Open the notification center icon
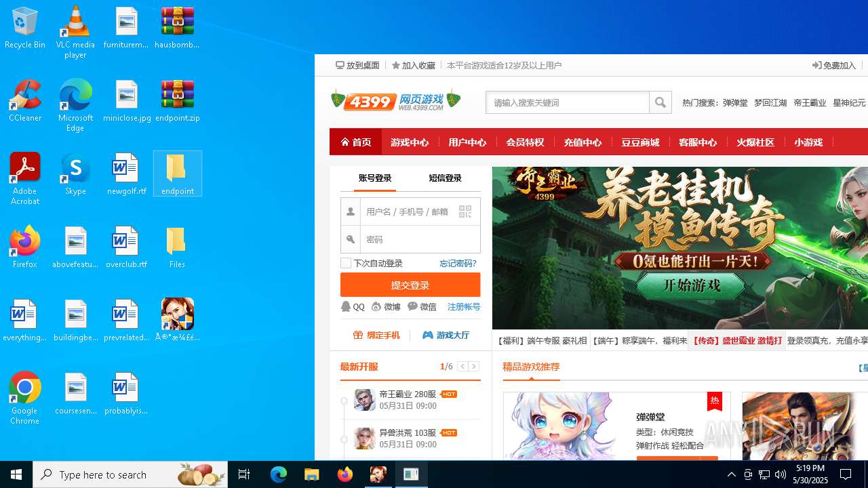 click(846, 474)
